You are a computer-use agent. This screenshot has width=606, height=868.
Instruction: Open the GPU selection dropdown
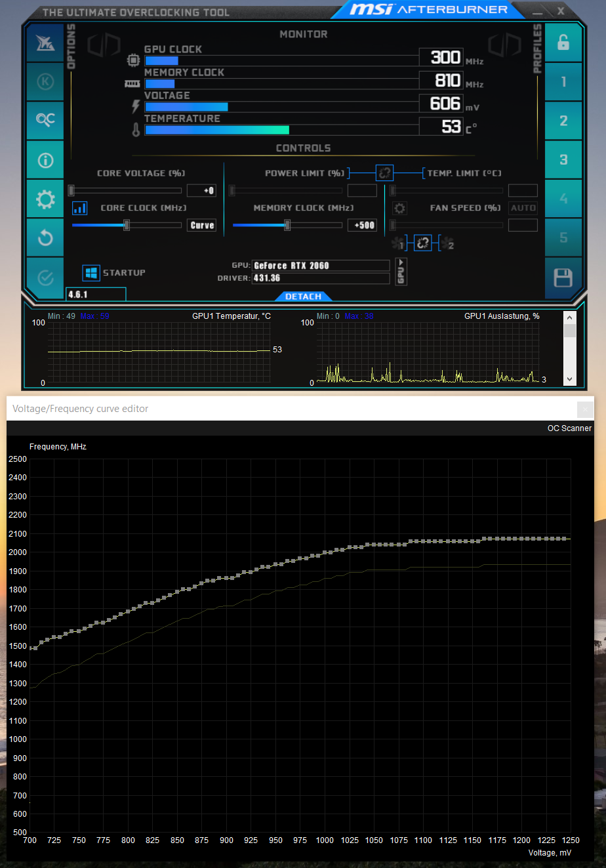[402, 272]
